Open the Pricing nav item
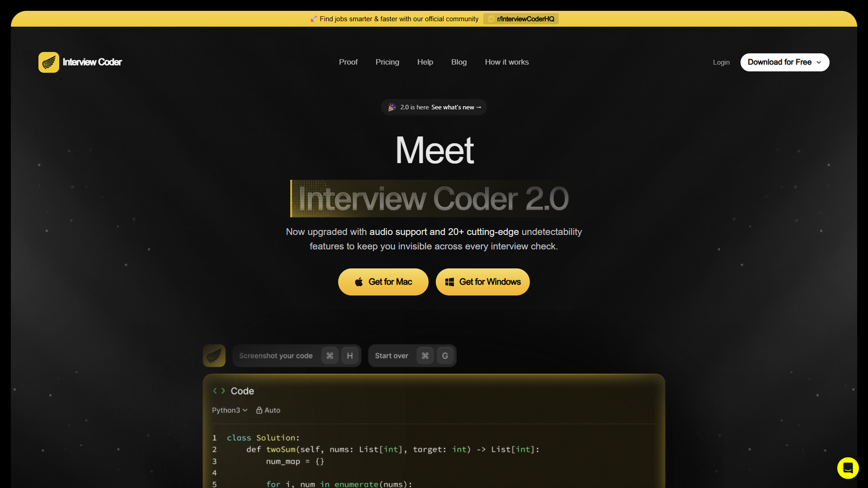868x488 pixels. coord(387,62)
